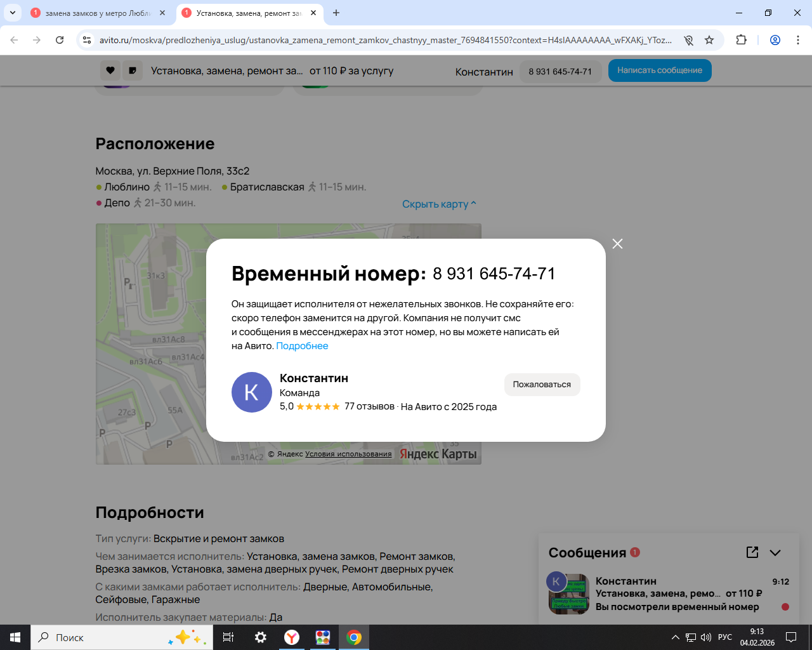Click the Яндекс Карты logo
This screenshot has height=650, width=812.
click(x=438, y=454)
